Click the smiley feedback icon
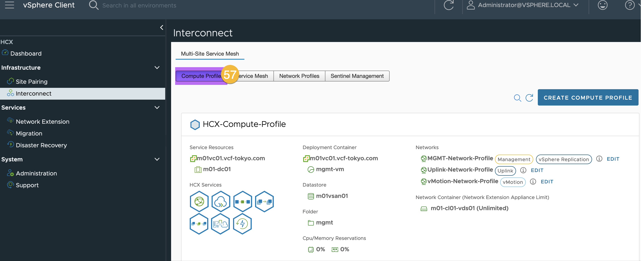644x261 pixels. click(x=602, y=5)
